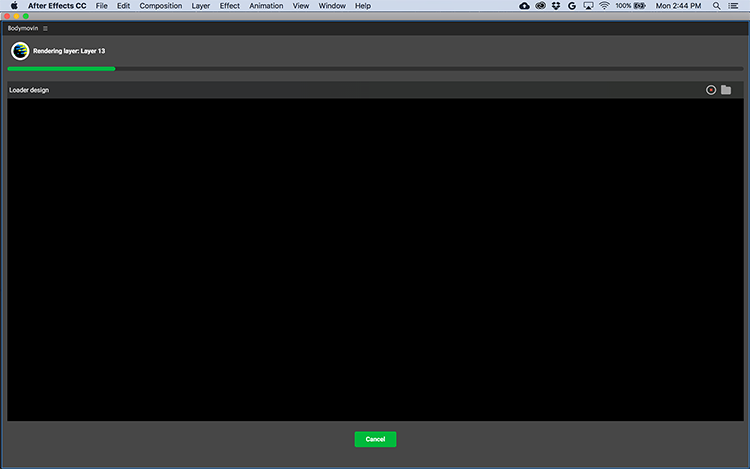Open the Edit menu
750x469 pixels.
(x=123, y=6)
